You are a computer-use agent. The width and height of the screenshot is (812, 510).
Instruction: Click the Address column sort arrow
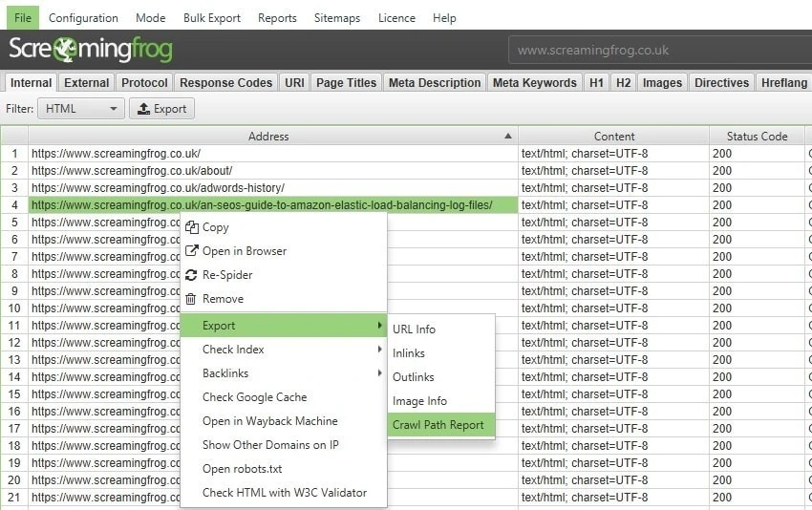pos(507,137)
